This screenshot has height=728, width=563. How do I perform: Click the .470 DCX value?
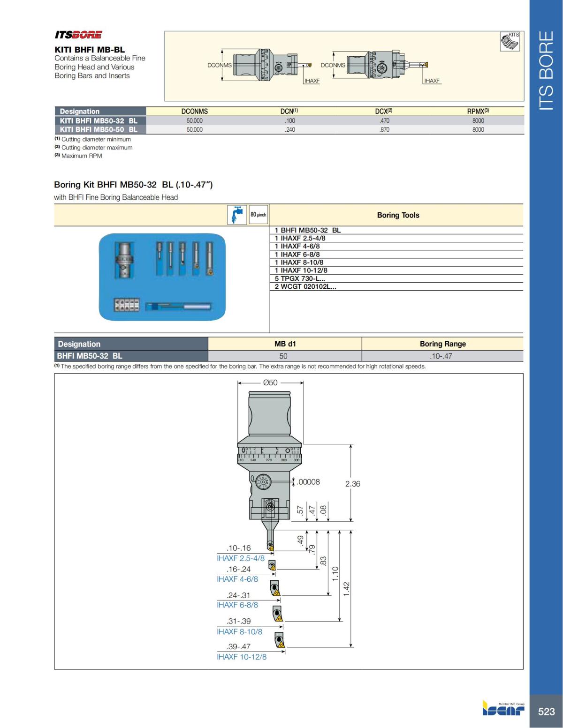(384, 120)
